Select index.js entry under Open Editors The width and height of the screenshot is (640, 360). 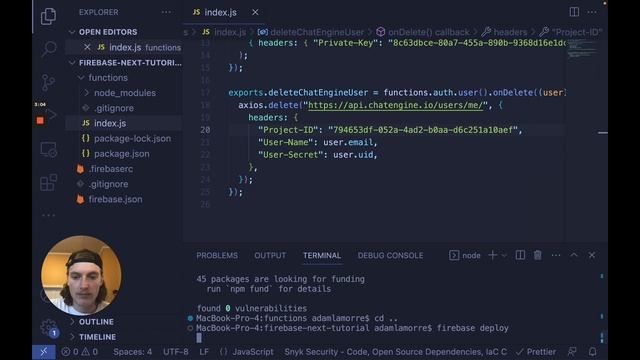pyautogui.click(x=125, y=47)
